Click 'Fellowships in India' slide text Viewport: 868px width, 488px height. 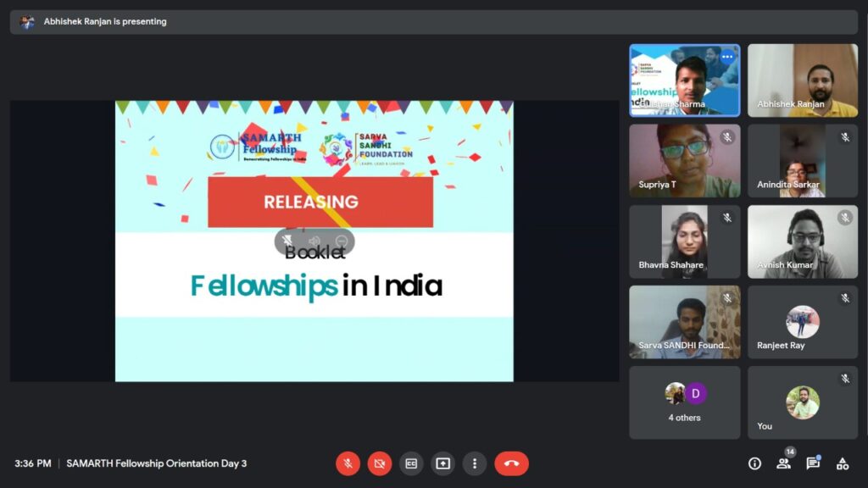pyautogui.click(x=316, y=286)
